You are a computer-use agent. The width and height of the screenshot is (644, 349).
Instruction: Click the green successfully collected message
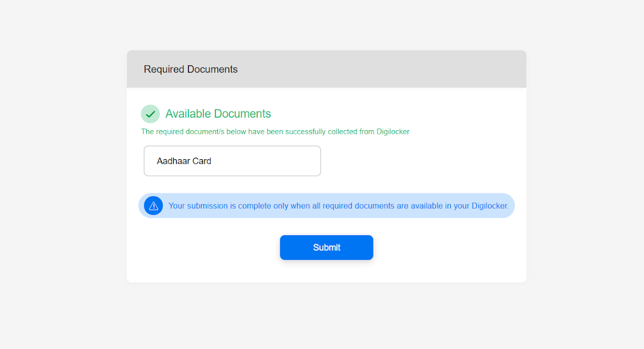[x=275, y=132]
